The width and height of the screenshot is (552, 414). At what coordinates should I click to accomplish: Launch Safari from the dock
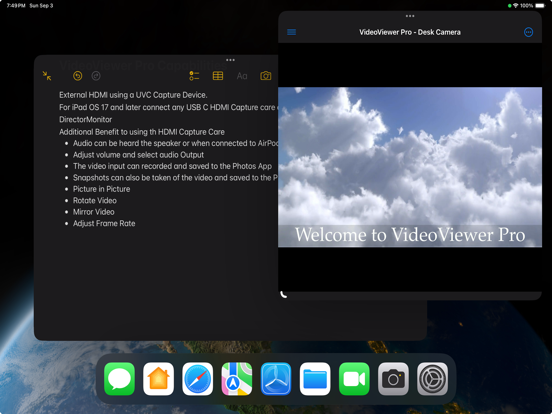[197, 379]
